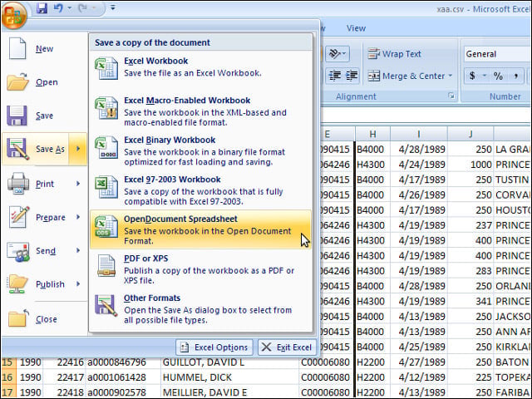The height and width of the screenshot is (399, 532).
Task: Click the Save As floppy-with-pencil icon
Action: (x=17, y=149)
